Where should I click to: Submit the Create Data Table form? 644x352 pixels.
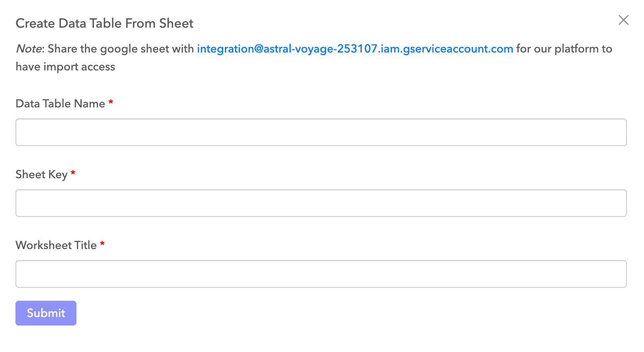[46, 313]
